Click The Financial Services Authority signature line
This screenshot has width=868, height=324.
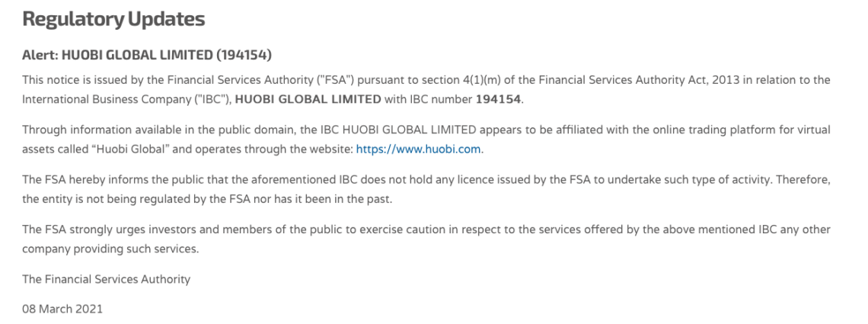(107, 278)
